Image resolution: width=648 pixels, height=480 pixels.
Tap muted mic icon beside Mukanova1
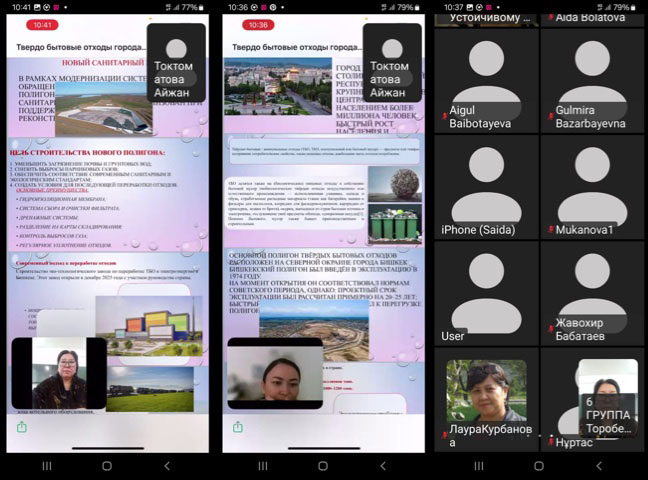tap(550, 229)
